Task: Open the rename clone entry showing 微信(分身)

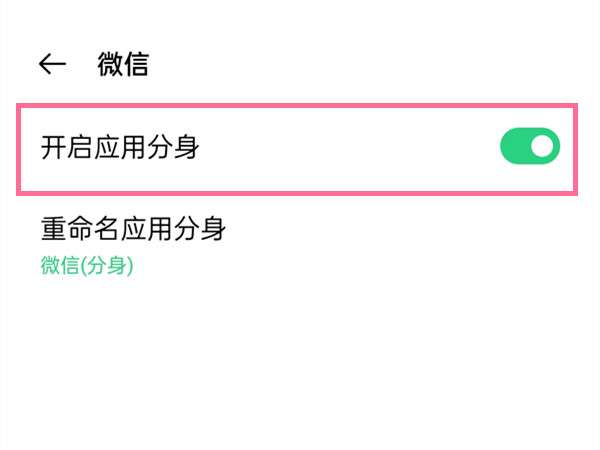Action: [133, 244]
